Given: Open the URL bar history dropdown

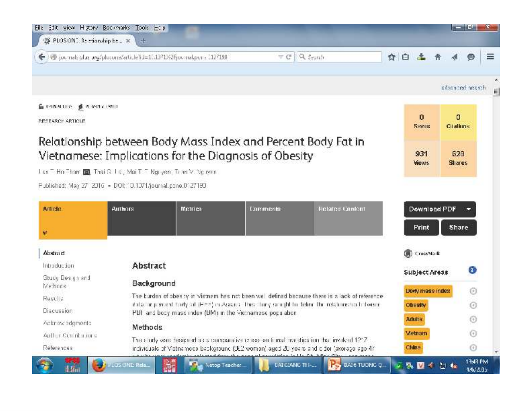Looking at the screenshot, I should pos(281,57).
